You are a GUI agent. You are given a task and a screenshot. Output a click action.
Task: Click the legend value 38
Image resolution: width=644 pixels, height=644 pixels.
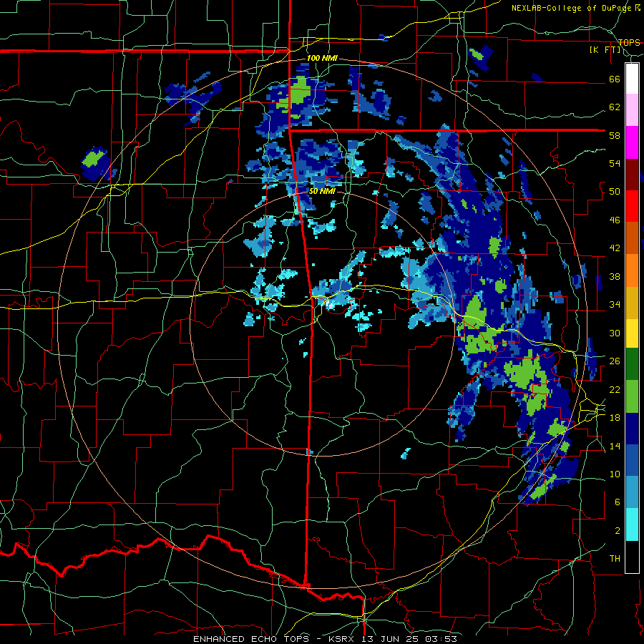point(615,276)
